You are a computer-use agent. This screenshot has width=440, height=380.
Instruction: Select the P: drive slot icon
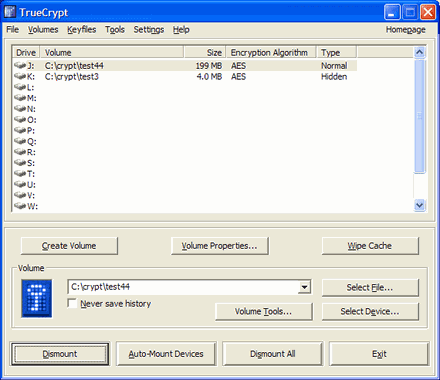pyautogui.click(x=20, y=130)
